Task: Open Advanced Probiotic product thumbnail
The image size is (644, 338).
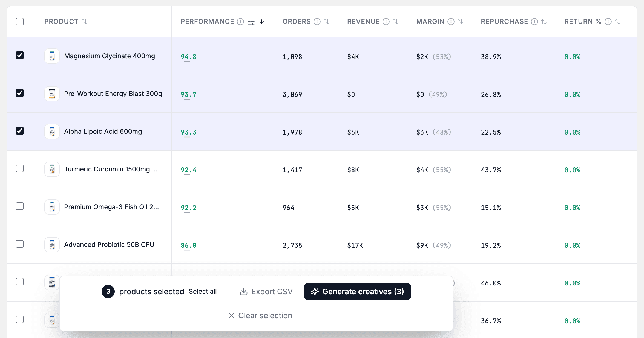Action: (x=52, y=245)
